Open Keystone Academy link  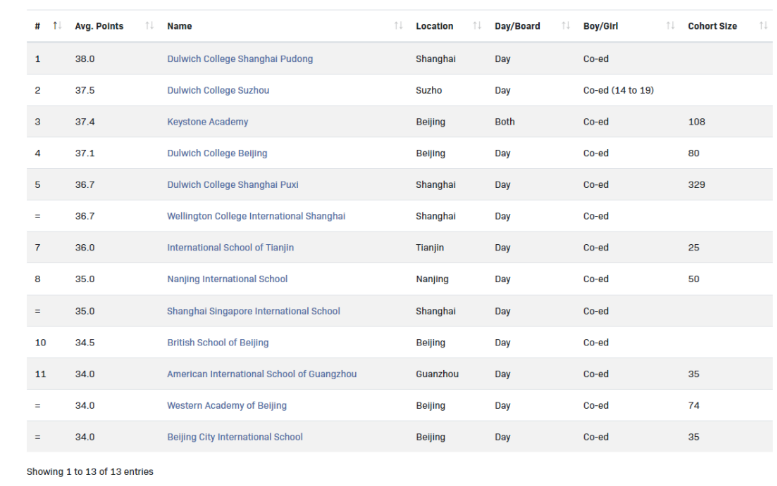(x=207, y=121)
